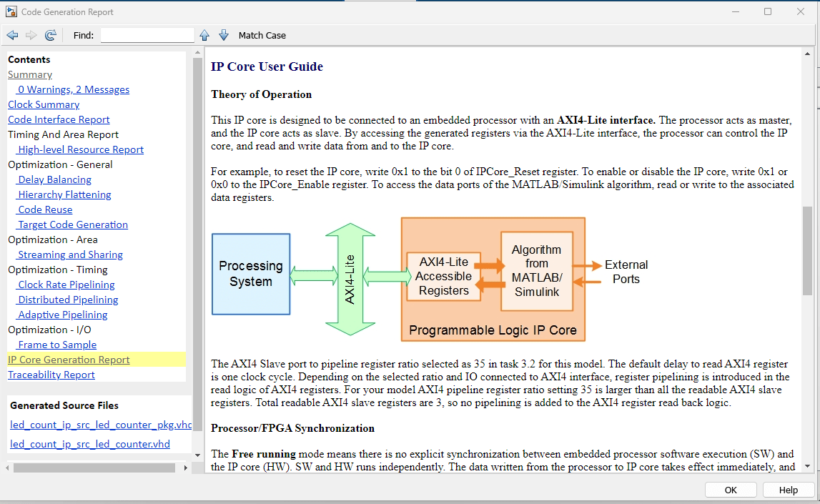
Task: Click the Forward navigation arrow icon
Action: (31, 35)
